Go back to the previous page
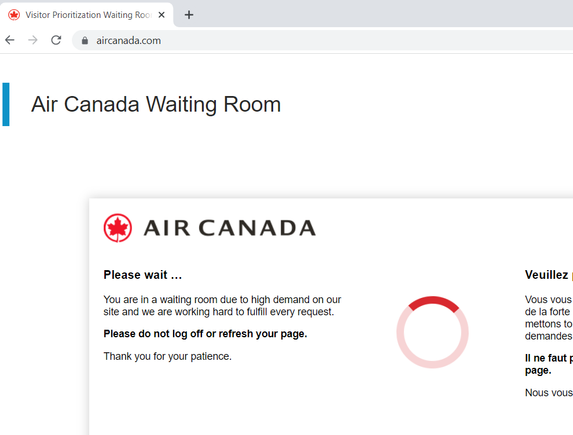Viewport: 573px width, 435px height. pyautogui.click(x=10, y=40)
